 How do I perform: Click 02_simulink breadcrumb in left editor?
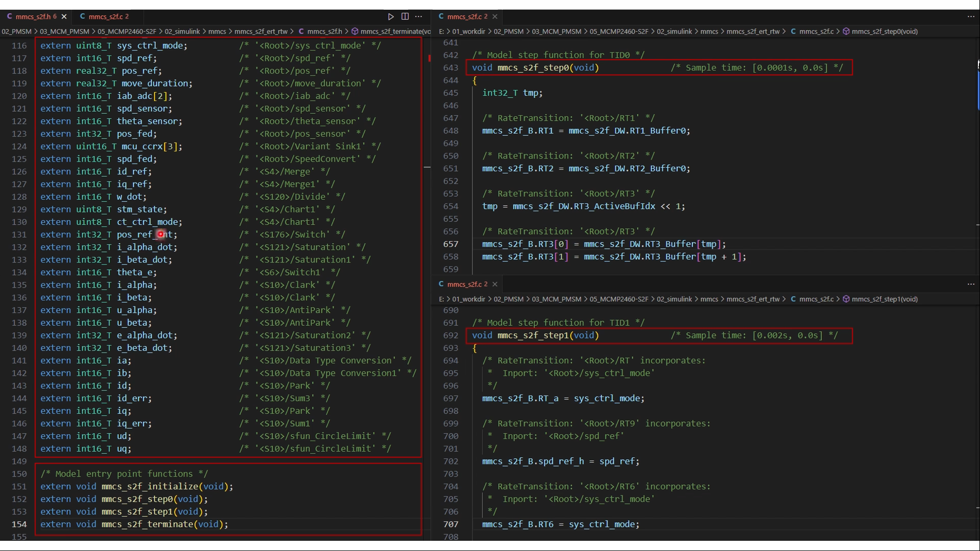[x=182, y=31]
